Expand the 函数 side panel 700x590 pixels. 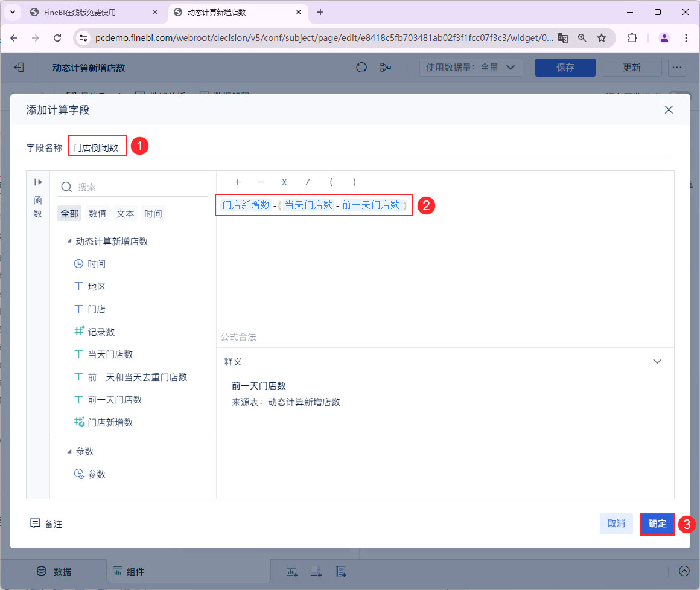[38, 182]
